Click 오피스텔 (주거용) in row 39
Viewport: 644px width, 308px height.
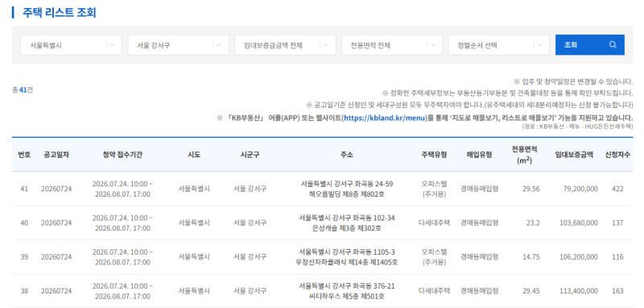pyautogui.click(x=434, y=257)
